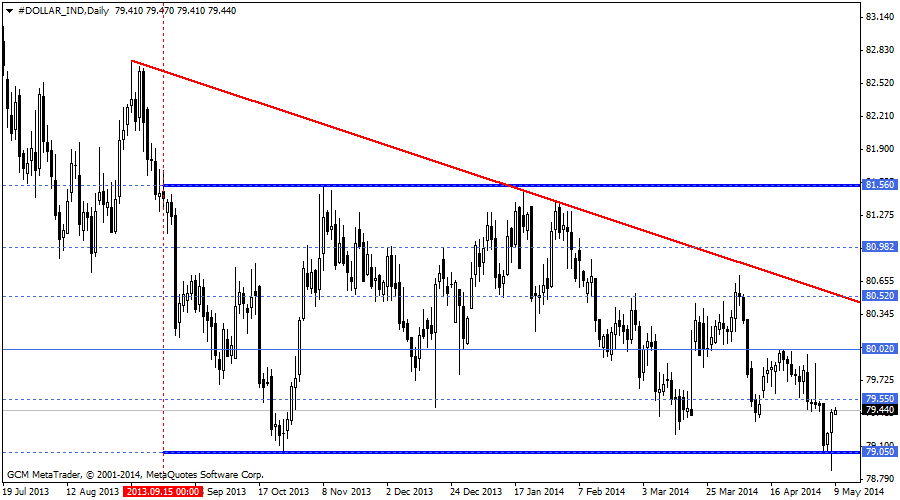Viewport: 900px width, 500px height.
Task: Click the GCM MetaTrader copyright text
Action: tap(135, 474)
